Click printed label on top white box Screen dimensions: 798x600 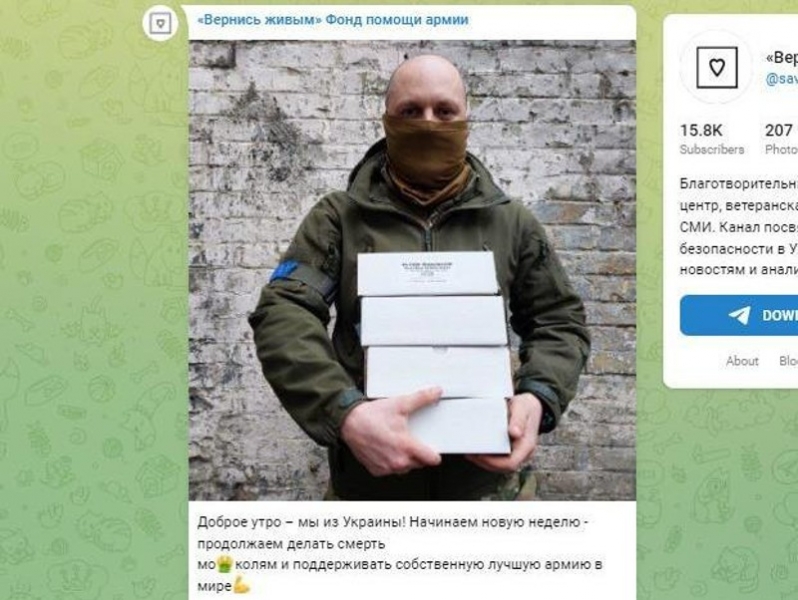tap(426, 270)
